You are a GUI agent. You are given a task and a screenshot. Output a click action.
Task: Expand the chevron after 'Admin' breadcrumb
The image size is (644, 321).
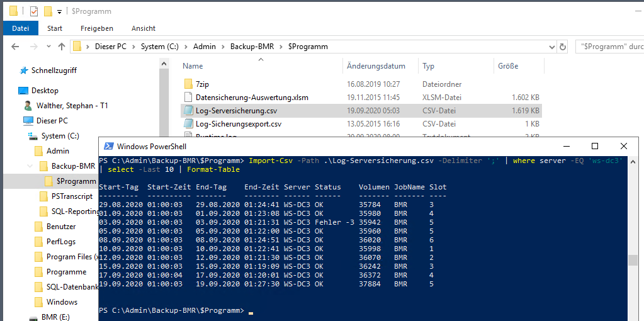(223, 47)
